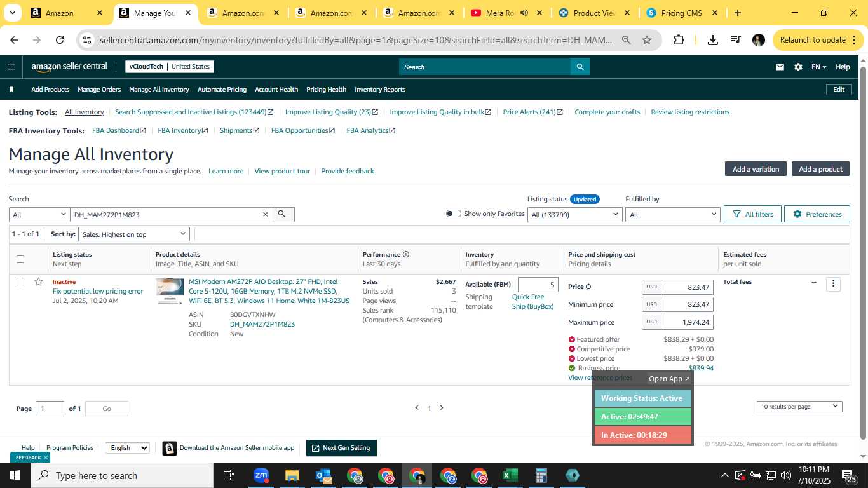
Task: Click Fix potential low pricing error link
Action: tap(98, 291)
